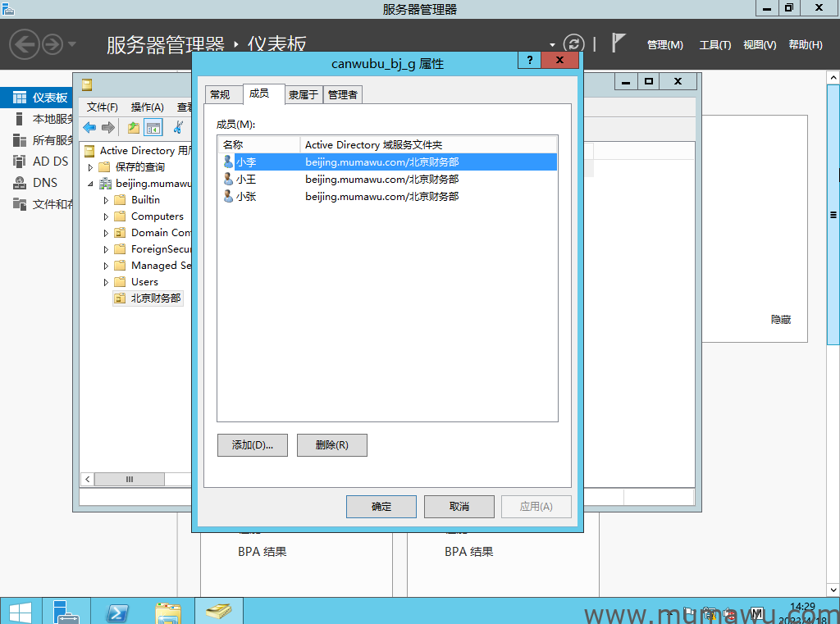The height and width of the screenshot is (624, 840).
Task: Switch to the 隶属于 tab
Action: point(303,95)
